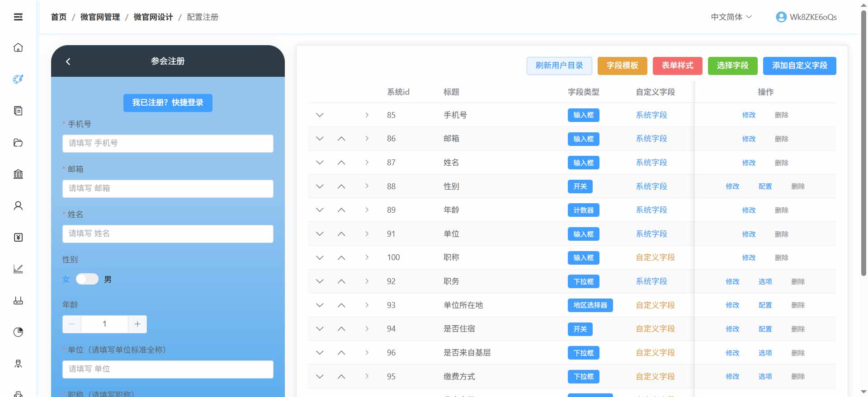868x397 pixels.
Task: Move 姓名 row down
Action: tap(320, 163)
